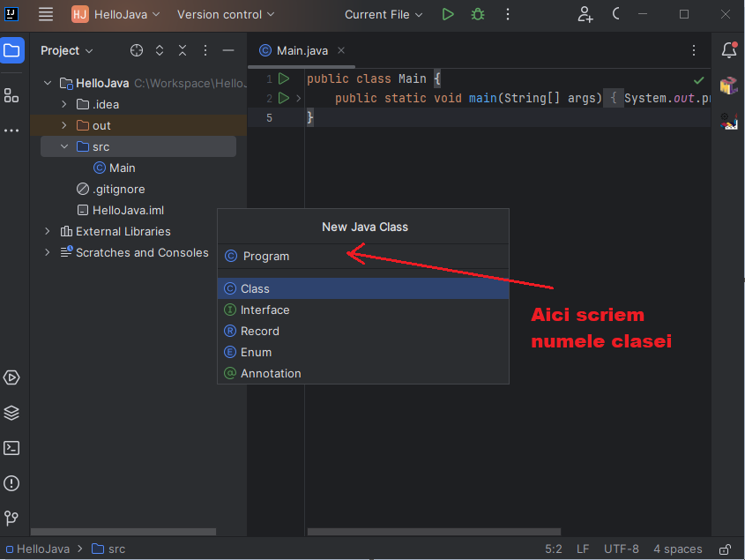The image size is (745, 560).
Task: Select HelloJava.iml file in tree
Action: coord(121,210)
